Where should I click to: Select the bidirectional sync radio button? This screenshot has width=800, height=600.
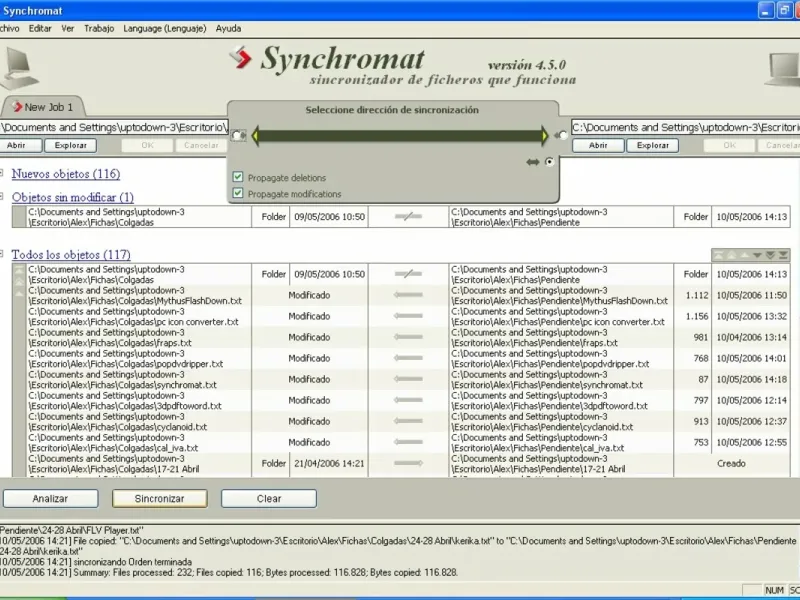pos(549,162)
